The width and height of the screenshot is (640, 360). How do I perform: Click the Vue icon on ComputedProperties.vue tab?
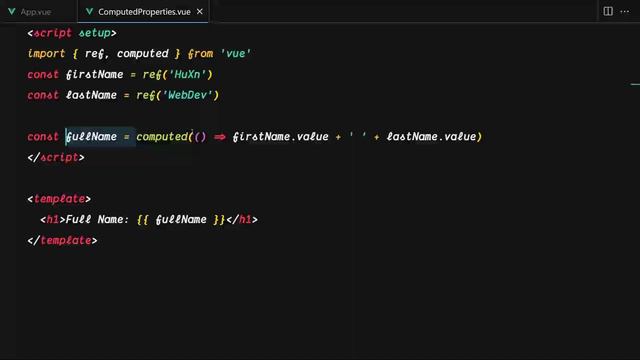tap(89, 12)
